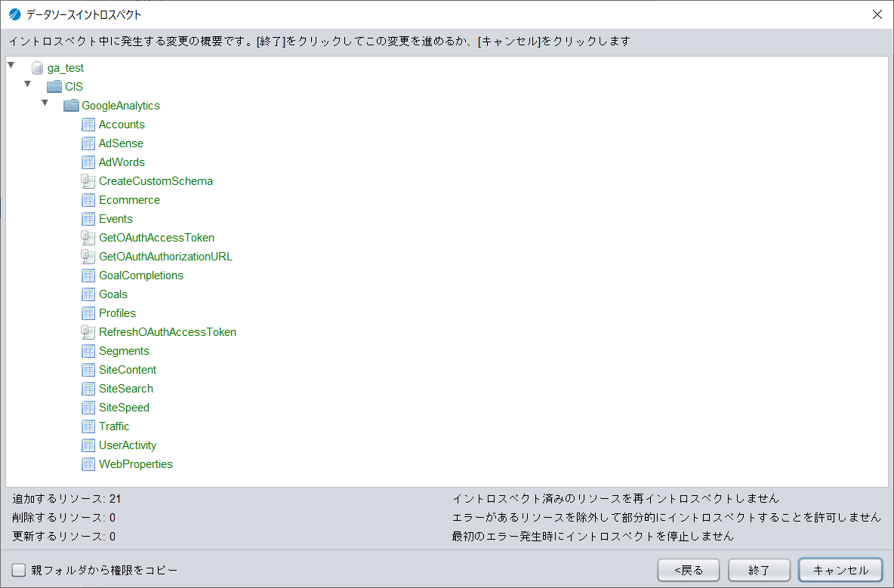The image size is (894, 588).
Task: Click the UserActivity table icon
Action: 88,445
